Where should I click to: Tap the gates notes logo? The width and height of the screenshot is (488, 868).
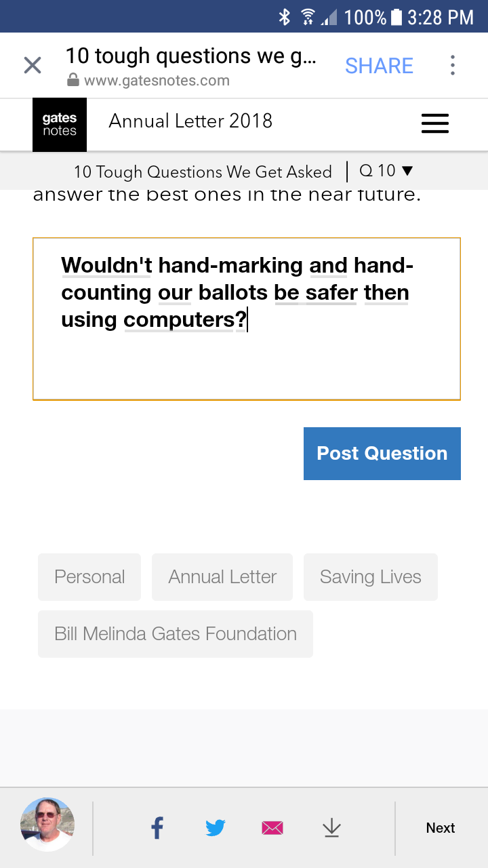(x=60, y=125)
